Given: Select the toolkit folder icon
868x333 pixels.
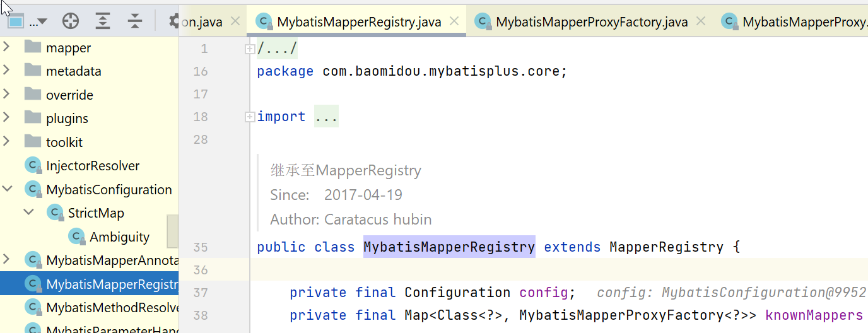Looking at the screenshot, I should [33, 141].
